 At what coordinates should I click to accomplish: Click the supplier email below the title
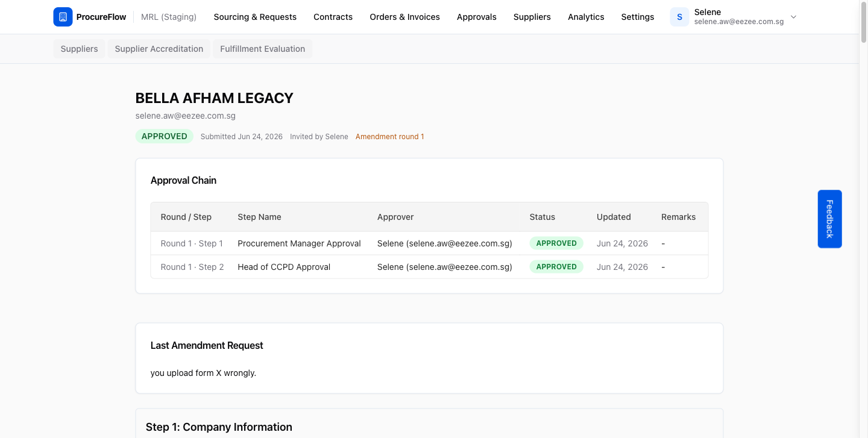click(x=186, y=116)
